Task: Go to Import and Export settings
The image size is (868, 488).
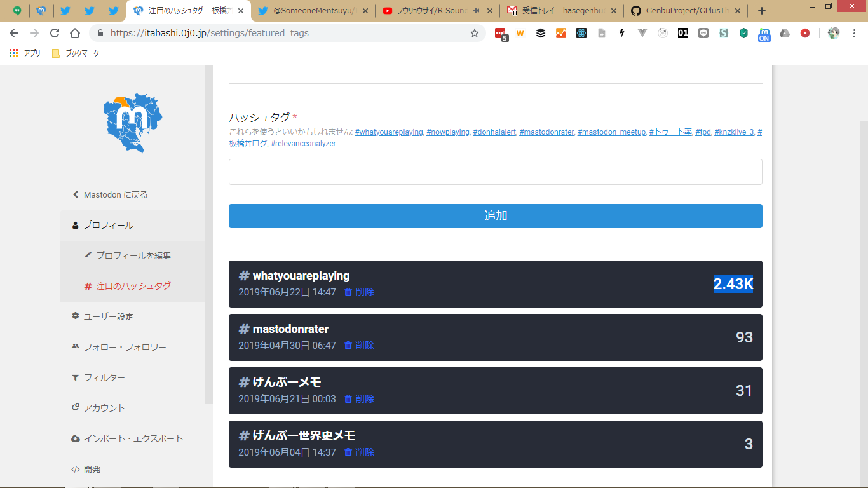Action: pyautogui.click(x=133, y=438)
